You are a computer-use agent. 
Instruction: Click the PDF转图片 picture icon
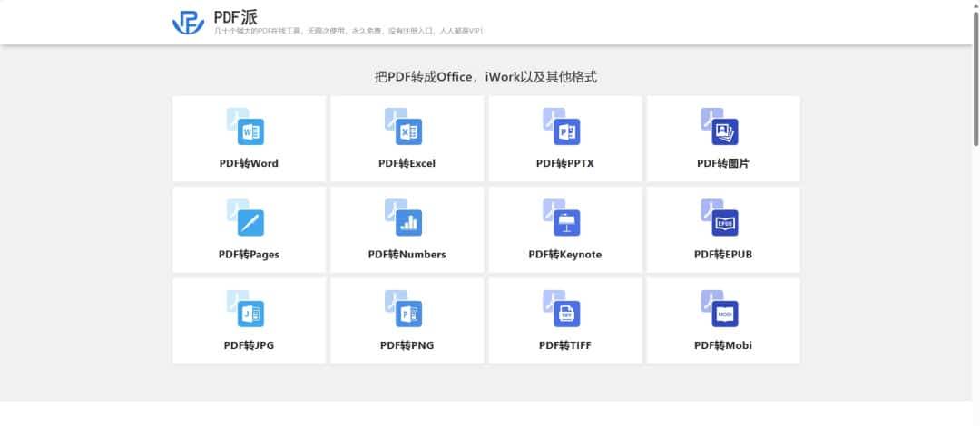point(720,127)
